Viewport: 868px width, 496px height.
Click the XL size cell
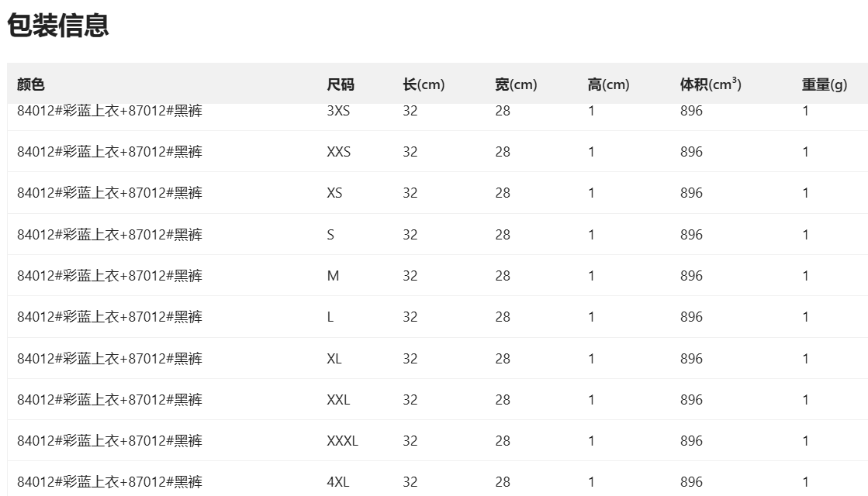click(x=334, y=359)
